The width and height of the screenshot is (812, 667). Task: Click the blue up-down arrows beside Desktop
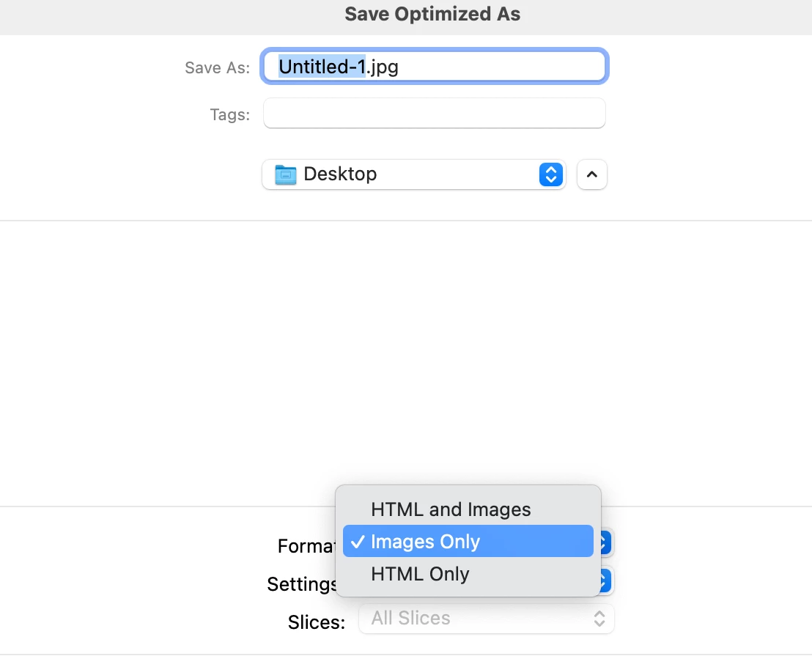(x=550, y=174)
